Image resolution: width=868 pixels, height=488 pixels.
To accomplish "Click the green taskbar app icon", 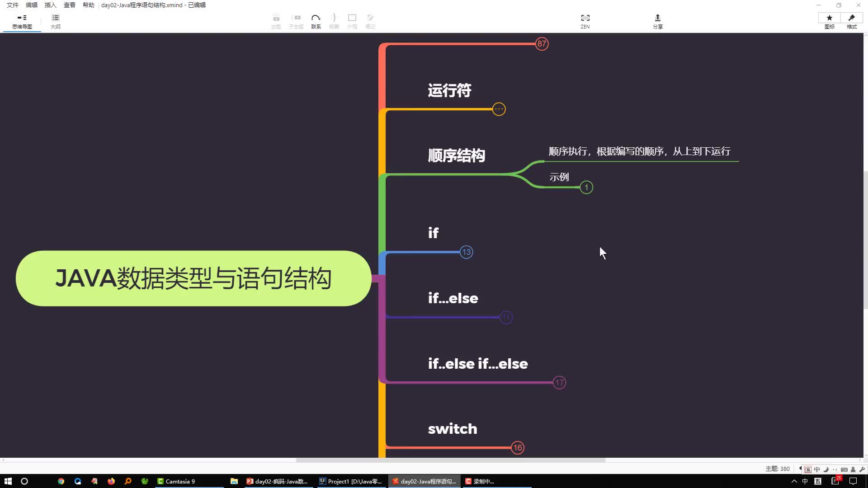I will point(145,481).
